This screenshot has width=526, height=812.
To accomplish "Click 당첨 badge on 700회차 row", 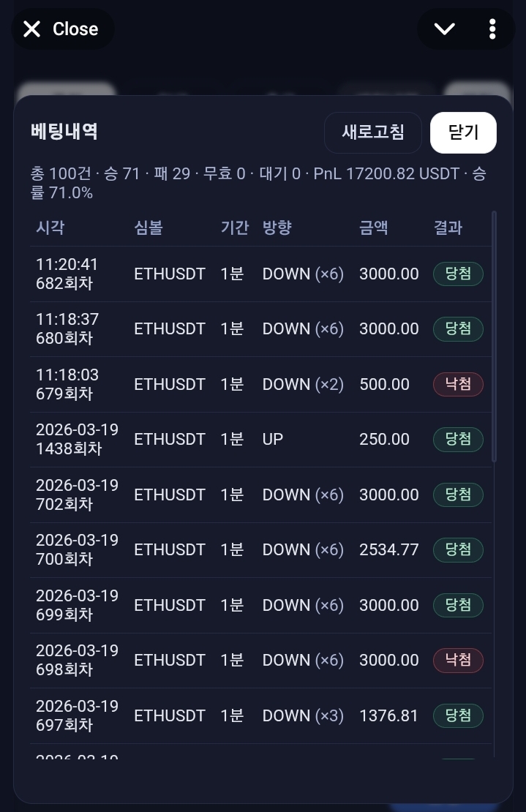I will 458,550.
